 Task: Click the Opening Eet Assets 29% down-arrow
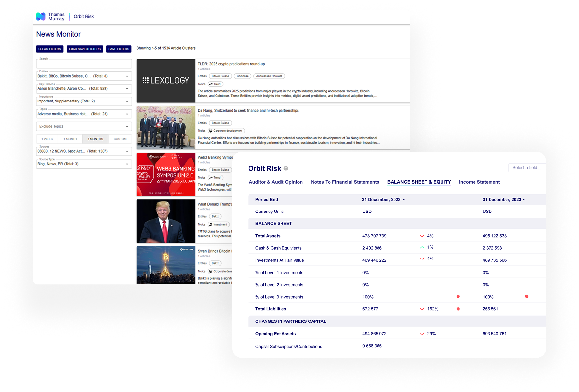(422, 334)
